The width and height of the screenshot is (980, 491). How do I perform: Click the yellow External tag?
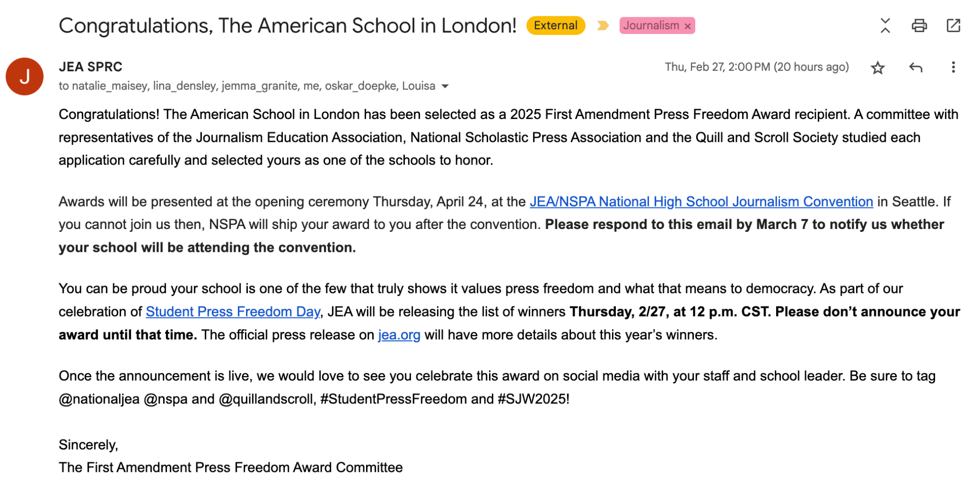556,25
